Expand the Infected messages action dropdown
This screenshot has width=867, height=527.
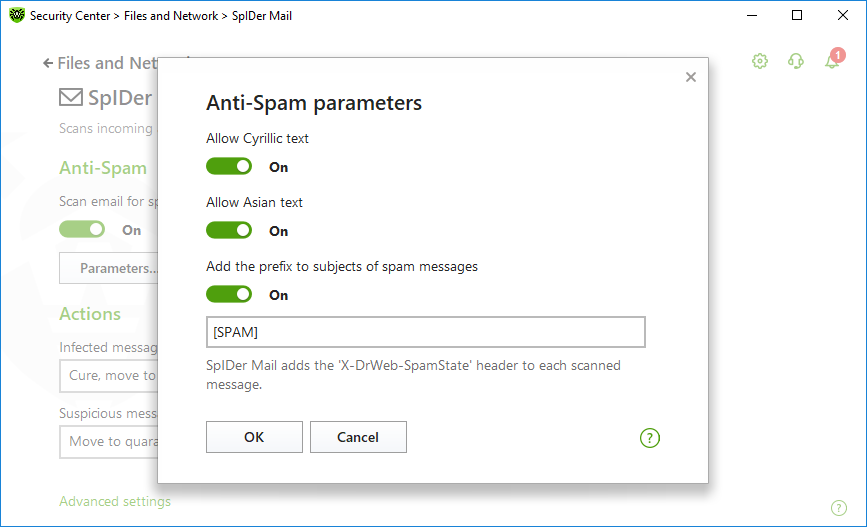pos(108,376)
